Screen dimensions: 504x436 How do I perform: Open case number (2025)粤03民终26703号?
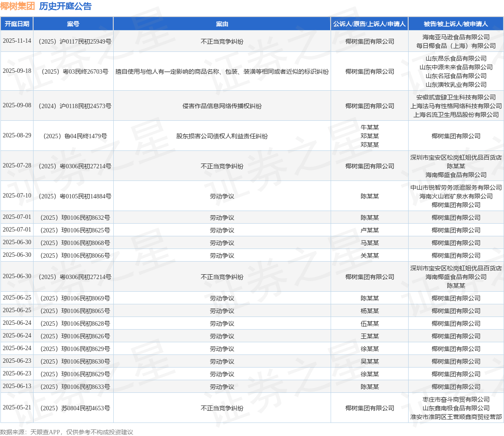click(73, 72)
